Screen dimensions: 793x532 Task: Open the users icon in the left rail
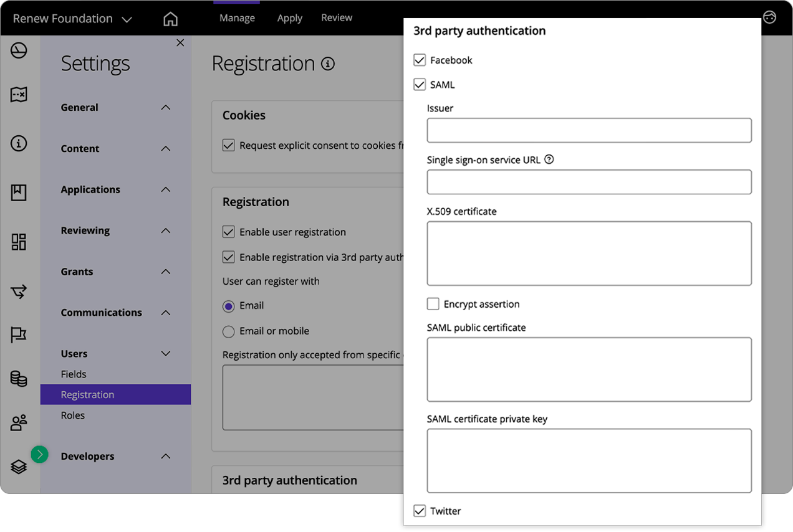point(18,423)
